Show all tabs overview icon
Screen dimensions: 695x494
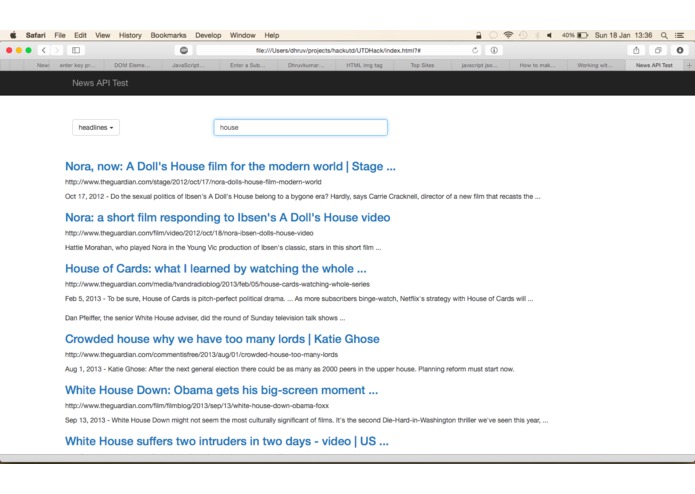click(x=658, y=50)
